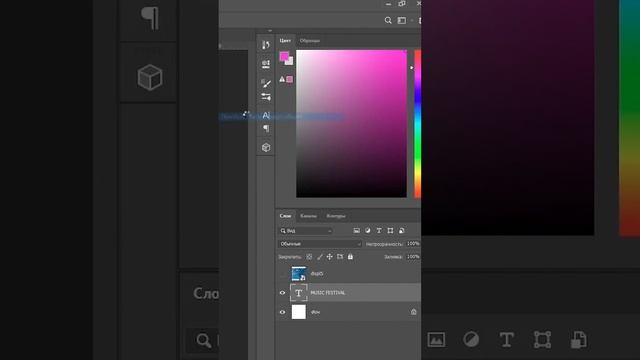Toggle the artboard nesting lock icon
Viewport: 640px width, 360px height.
pos(340,257)
